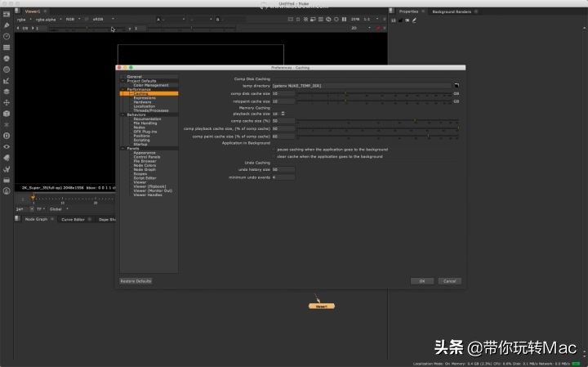
Task: Open the Global frame range dropdown
Action: tap(59, 209)
